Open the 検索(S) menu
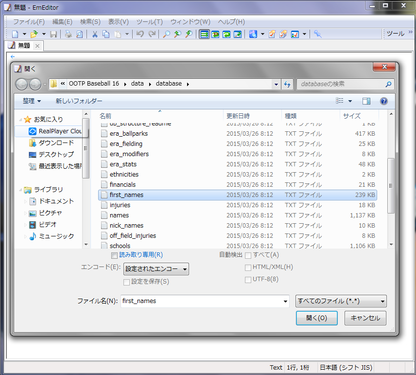 click(90, 22)
